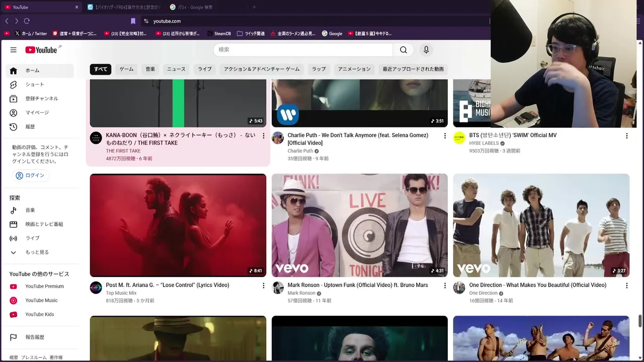Click the ログイン button
This screenshot has height=362, width=644.
(30, 175)
